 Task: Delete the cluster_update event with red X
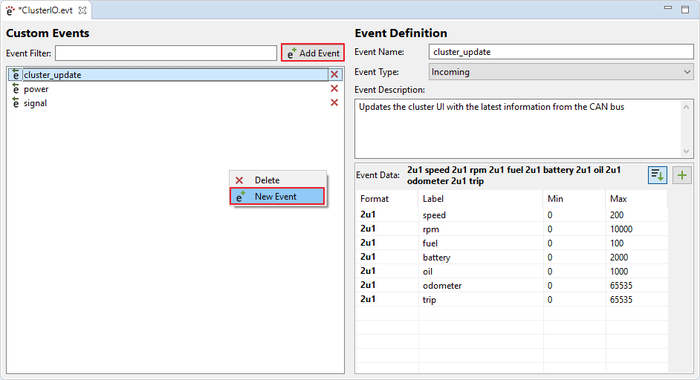[x=334, y=75]
